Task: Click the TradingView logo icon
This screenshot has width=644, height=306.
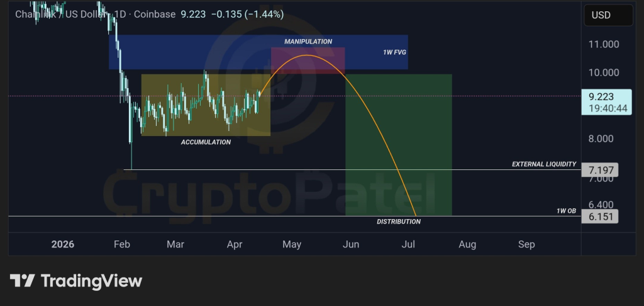Action: 22,280
